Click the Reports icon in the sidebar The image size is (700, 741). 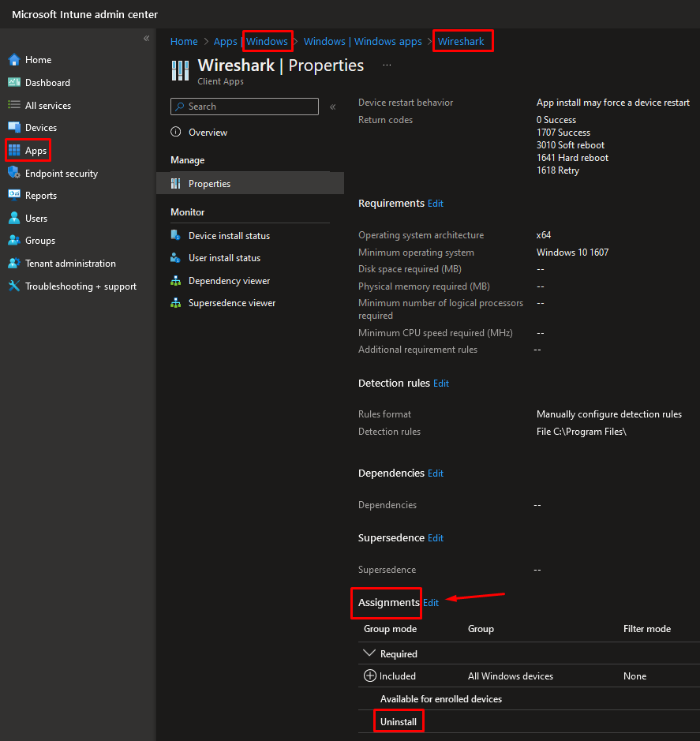tap(14, 195)
